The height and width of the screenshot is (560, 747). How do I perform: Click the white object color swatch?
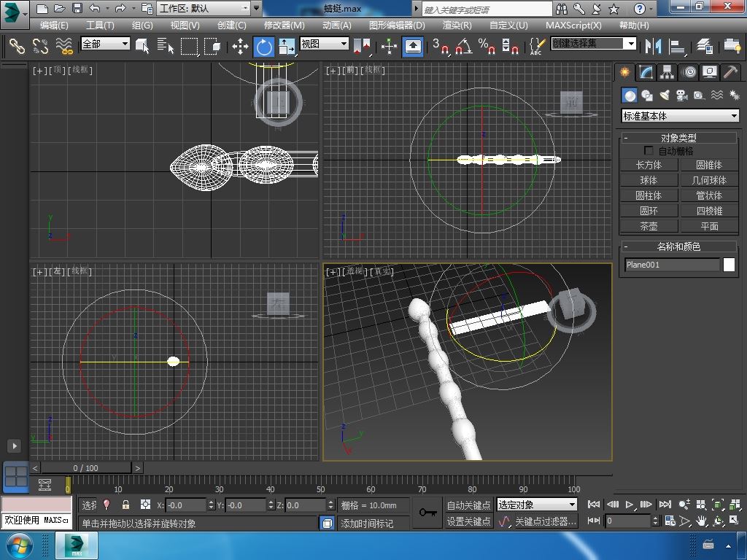point(729,265)
